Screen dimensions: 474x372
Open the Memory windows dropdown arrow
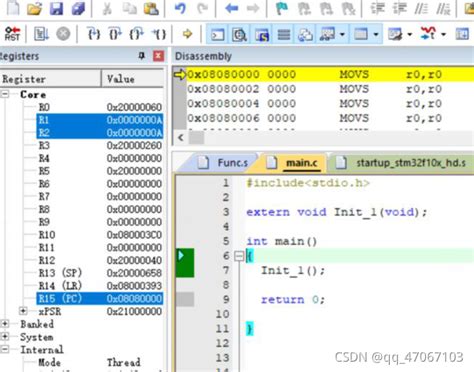(376, 34)
